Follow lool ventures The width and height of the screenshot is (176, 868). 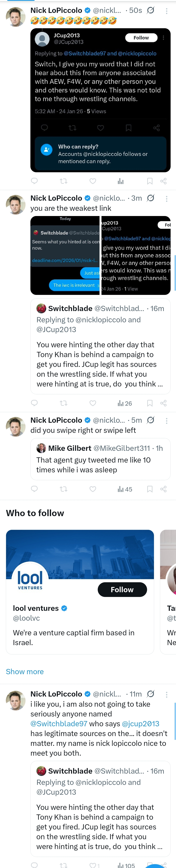(x=122, y=590)
